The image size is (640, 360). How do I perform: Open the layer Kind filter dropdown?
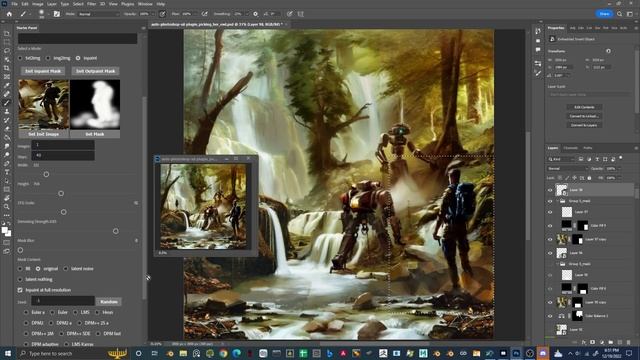[x=561, y=159]
